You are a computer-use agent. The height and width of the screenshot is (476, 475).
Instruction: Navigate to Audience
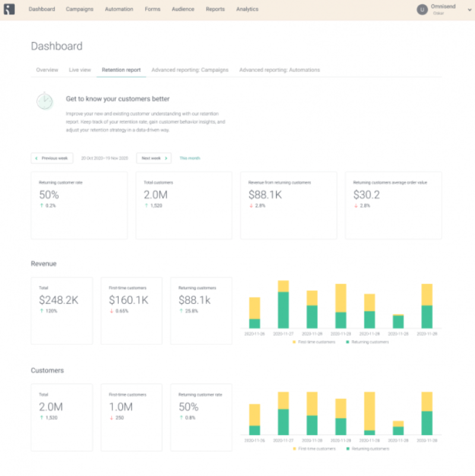pyautogui.click(x=183, y=9)
